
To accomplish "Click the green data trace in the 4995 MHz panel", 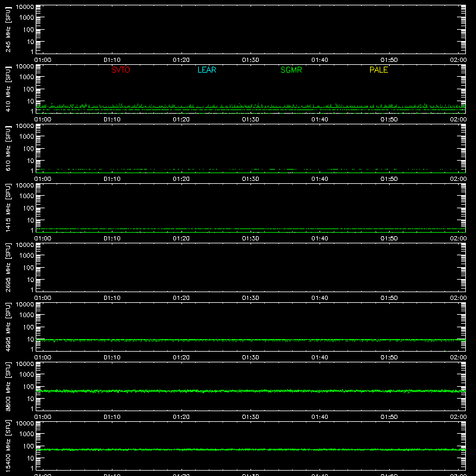I will [x=250, y=340].
